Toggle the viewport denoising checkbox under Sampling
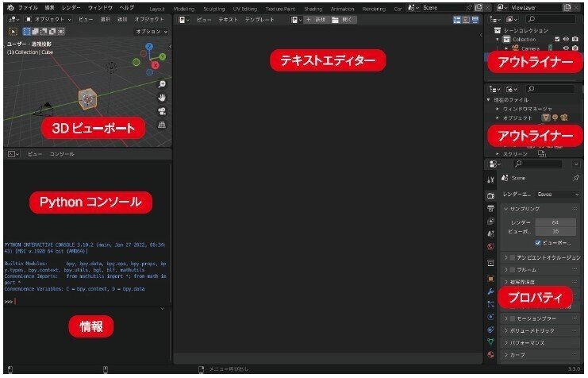 tap(538, 243)
